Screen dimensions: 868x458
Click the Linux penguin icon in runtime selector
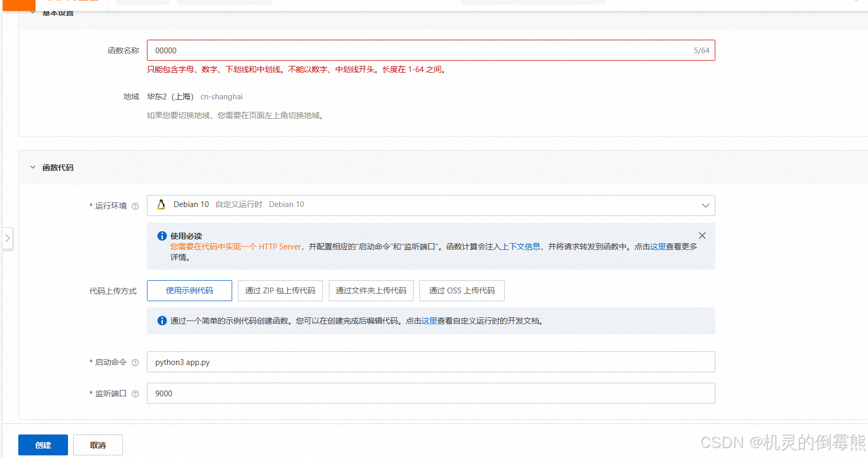[161, 204]
